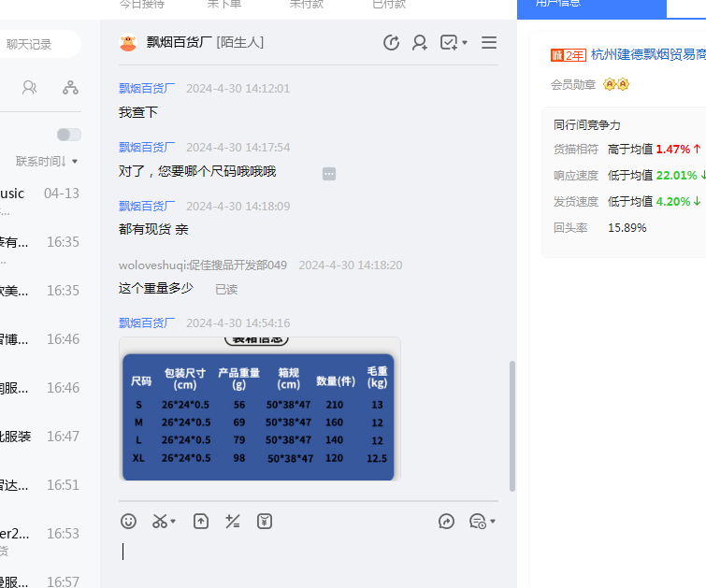Open the emoji picker in chat toolbar
This screenshot has height=588, width=706.
point(129,522)
